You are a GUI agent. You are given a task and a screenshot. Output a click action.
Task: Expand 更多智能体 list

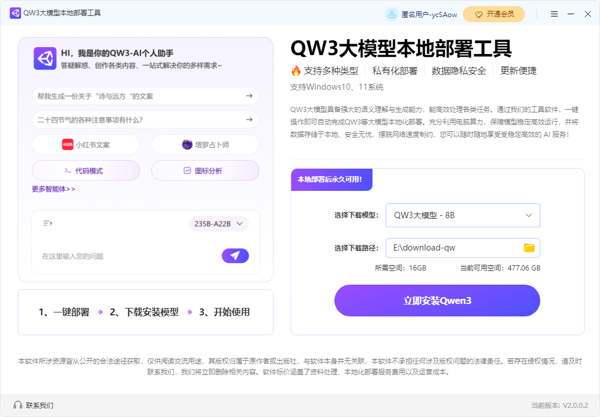(53, 189)
